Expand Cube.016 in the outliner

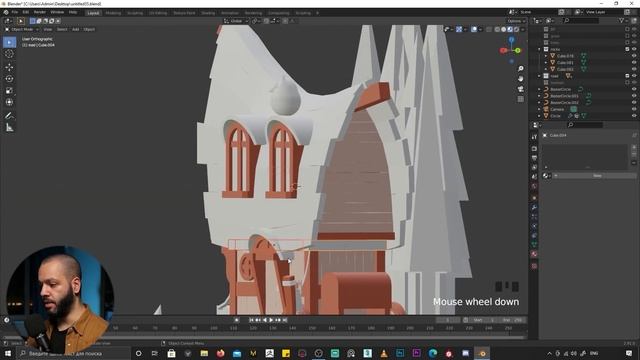pos(546,56)
